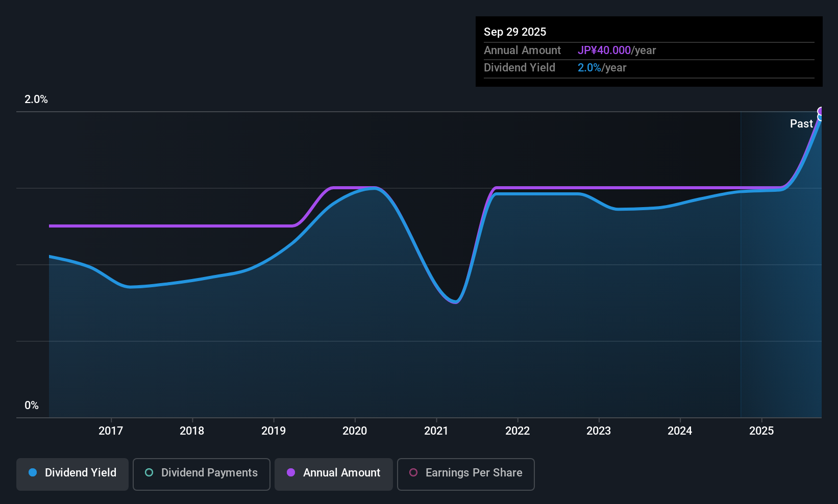Click the JP¥40.000 annual amount value

pos(604,51)
